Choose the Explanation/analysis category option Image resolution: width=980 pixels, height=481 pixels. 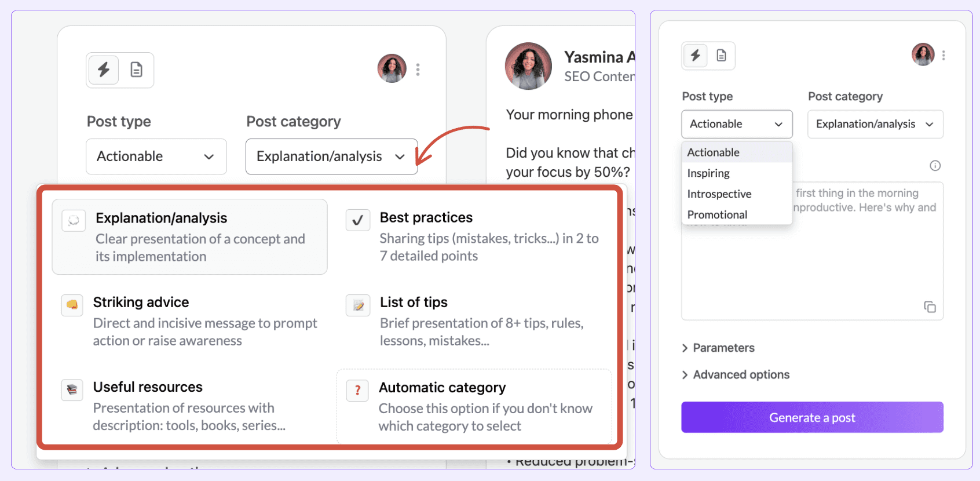click(190, 236)
